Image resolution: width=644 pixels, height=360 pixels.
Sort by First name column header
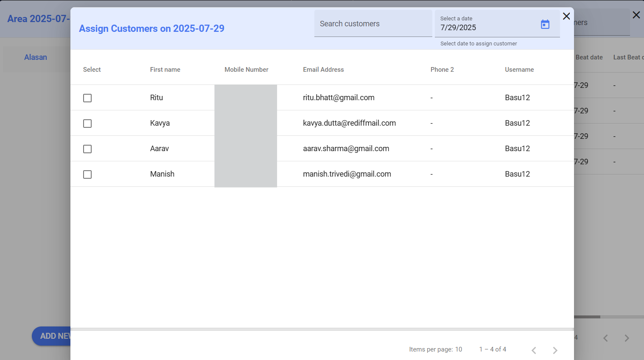165,70
